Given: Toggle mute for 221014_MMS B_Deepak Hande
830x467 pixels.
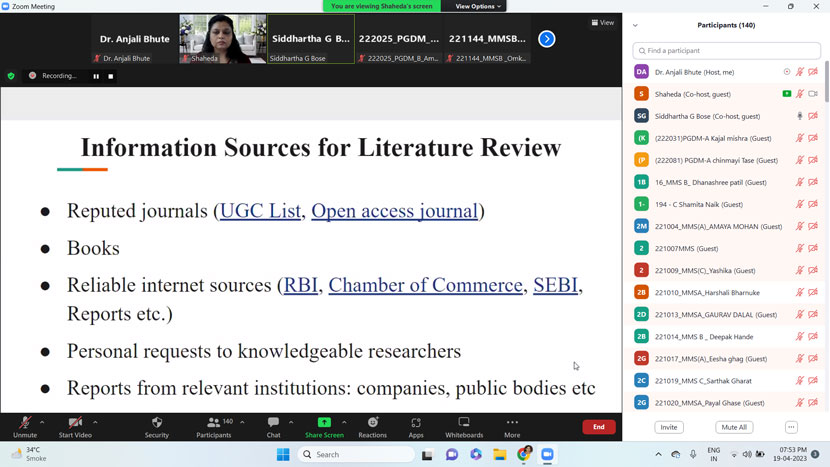Looking at the screenshot, I should [800, 337].
